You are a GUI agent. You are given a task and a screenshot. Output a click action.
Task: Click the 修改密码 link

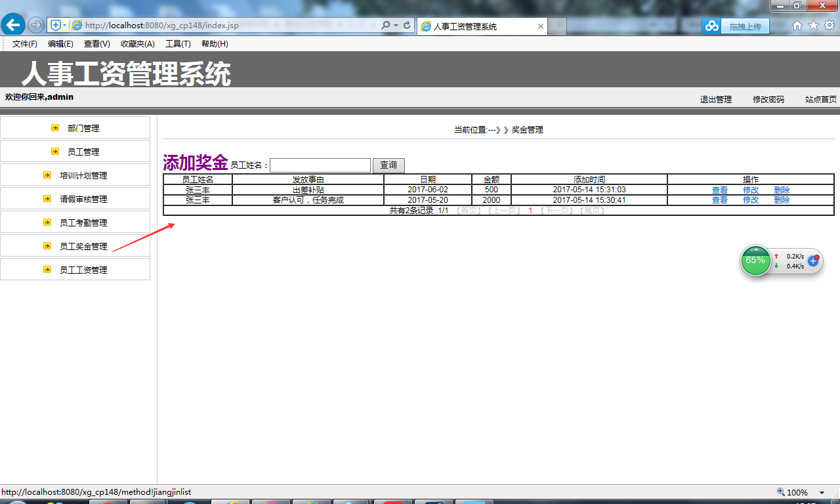coord(768,100)
